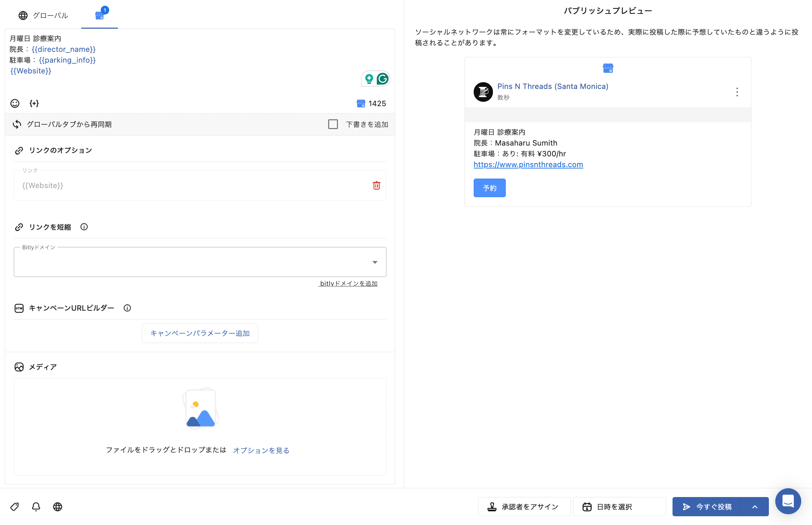Enable the 下書きを追加 checkbox
Screen dimensions: 812x525
(333, 124)
